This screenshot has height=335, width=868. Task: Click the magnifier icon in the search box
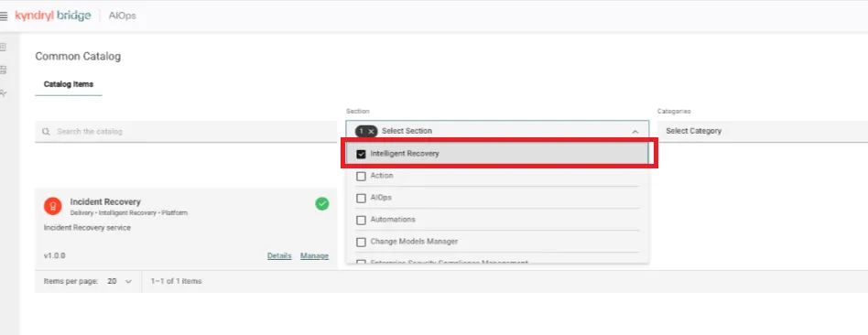[46, 132]
